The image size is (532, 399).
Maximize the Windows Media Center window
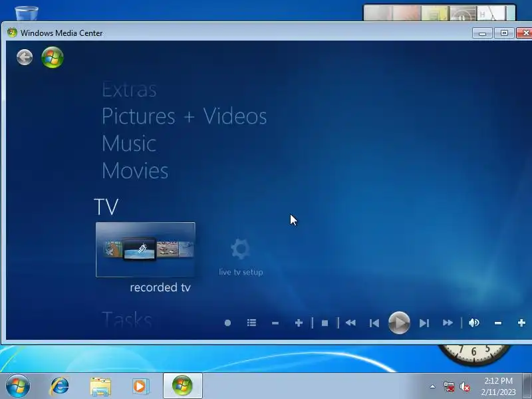[504, 33]
